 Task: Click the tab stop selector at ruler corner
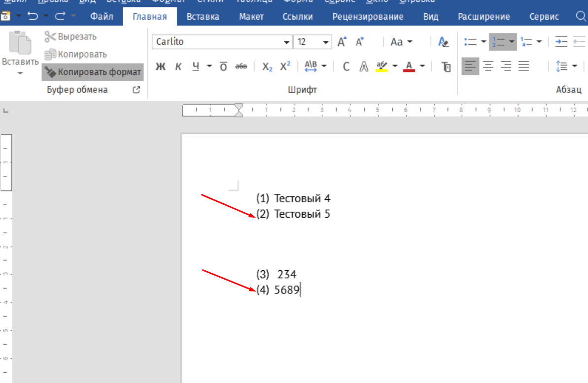pos(5,110)
